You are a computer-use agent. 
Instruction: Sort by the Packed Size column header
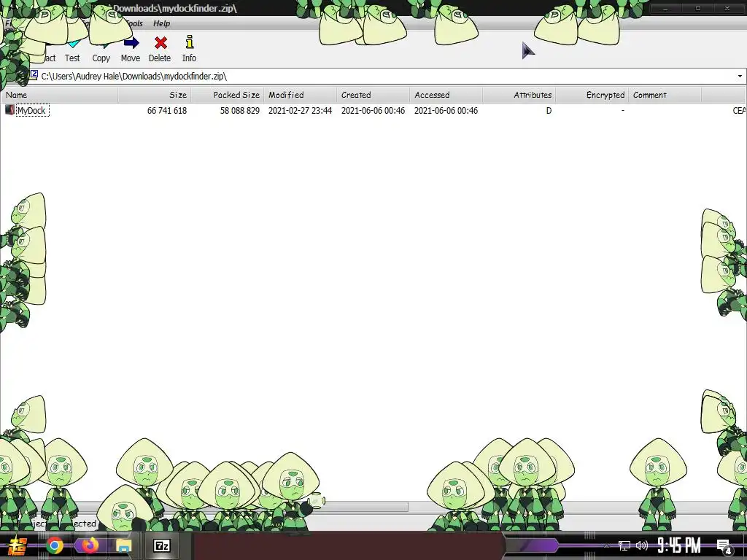coord(228,95)
